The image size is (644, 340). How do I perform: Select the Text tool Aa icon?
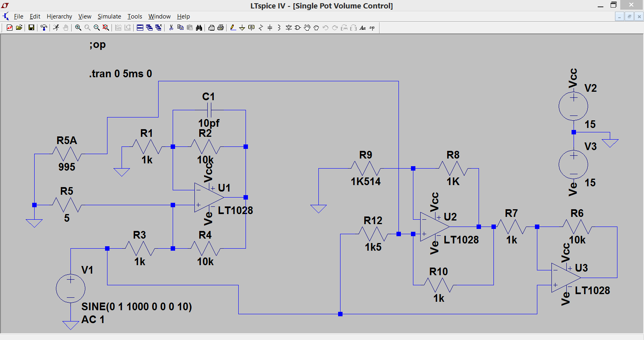(x=363, y=28)
